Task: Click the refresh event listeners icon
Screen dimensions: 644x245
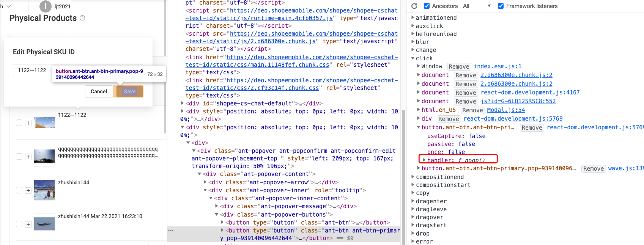Action: point(414,6)
